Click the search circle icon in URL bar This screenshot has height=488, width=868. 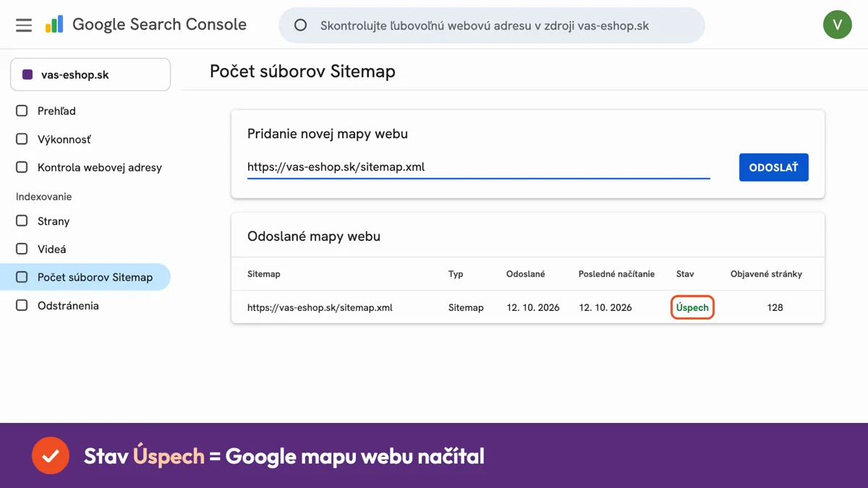coord(301,25)
